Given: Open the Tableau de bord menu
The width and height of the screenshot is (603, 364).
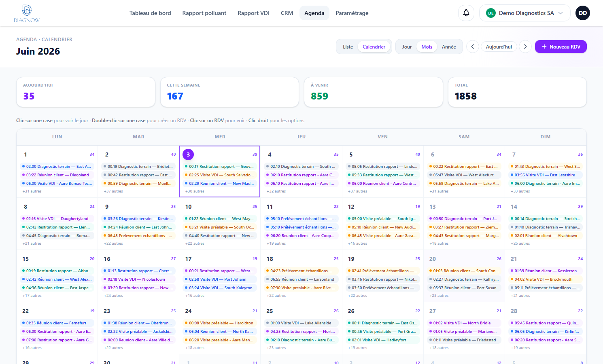Looking at the screenshot, I should (x=150, y=13).
